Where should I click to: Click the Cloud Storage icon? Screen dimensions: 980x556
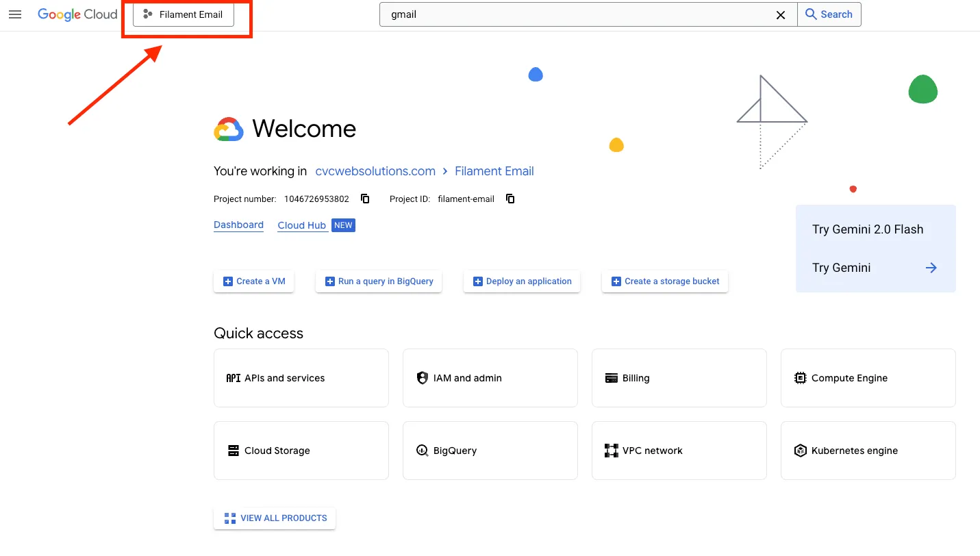[x=234, y=451]
